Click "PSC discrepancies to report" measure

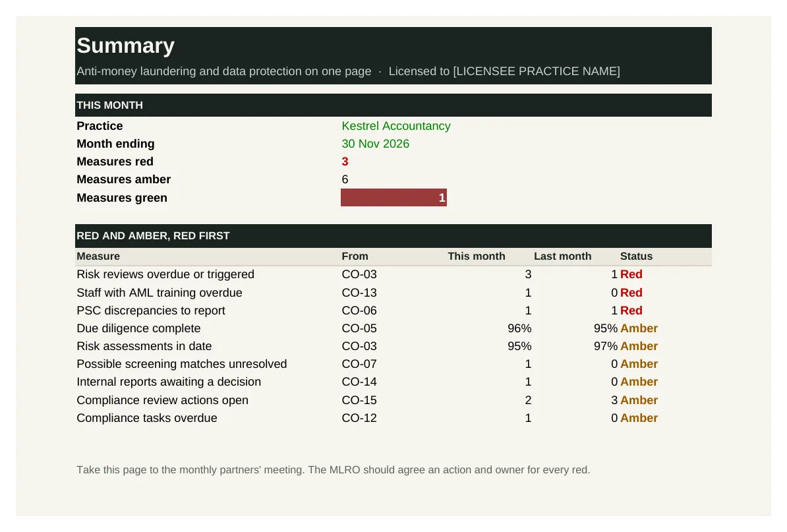coord(150,310)
